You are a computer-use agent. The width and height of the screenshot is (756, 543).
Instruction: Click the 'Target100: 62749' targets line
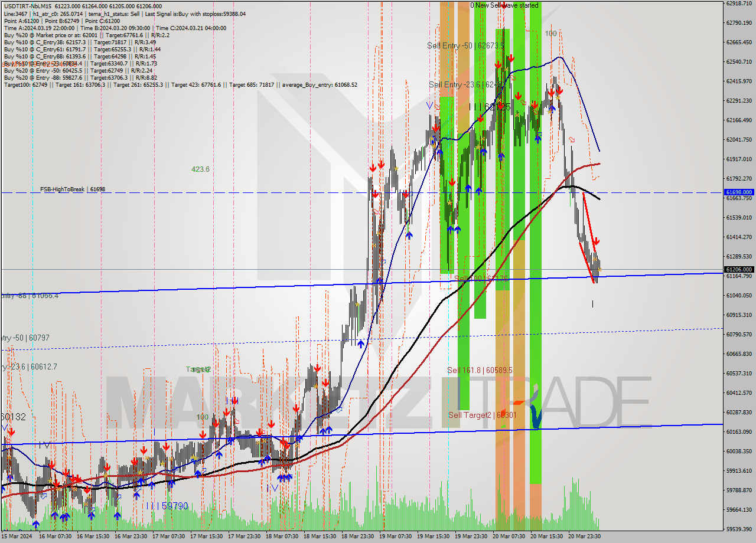180,84
